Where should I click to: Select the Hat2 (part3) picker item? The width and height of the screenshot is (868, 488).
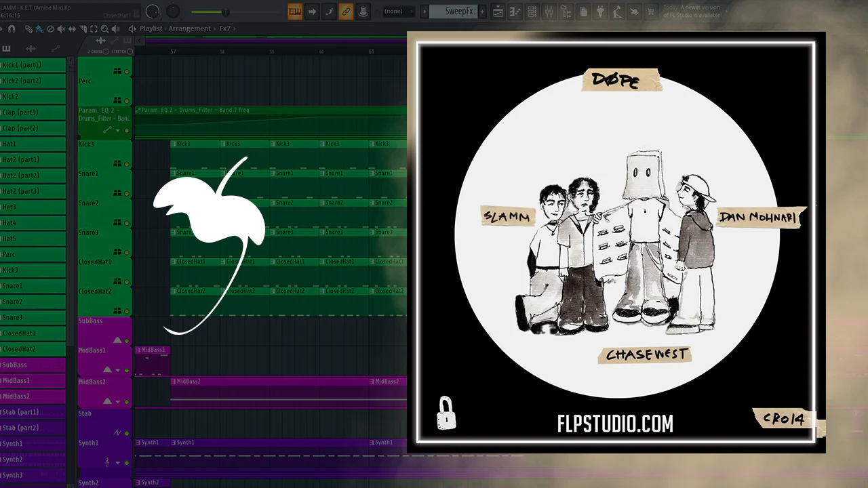click(33, 191)
